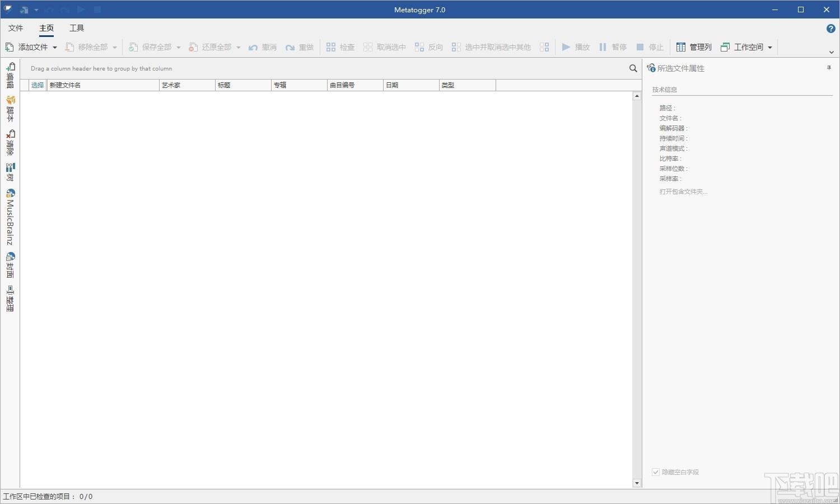Expand the 还原全部 dropdown arrow
The height and width of the screenshot is (504, 840).
pos(239,47)
